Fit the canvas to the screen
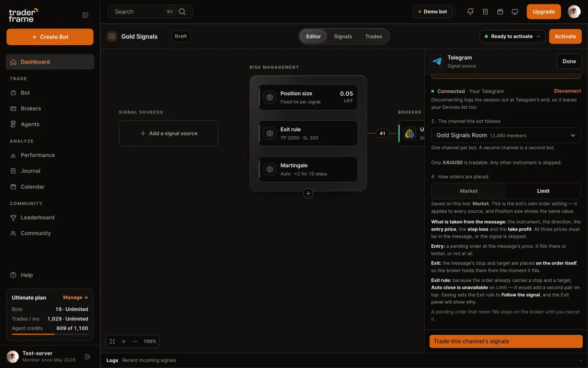 click(112, 342)
